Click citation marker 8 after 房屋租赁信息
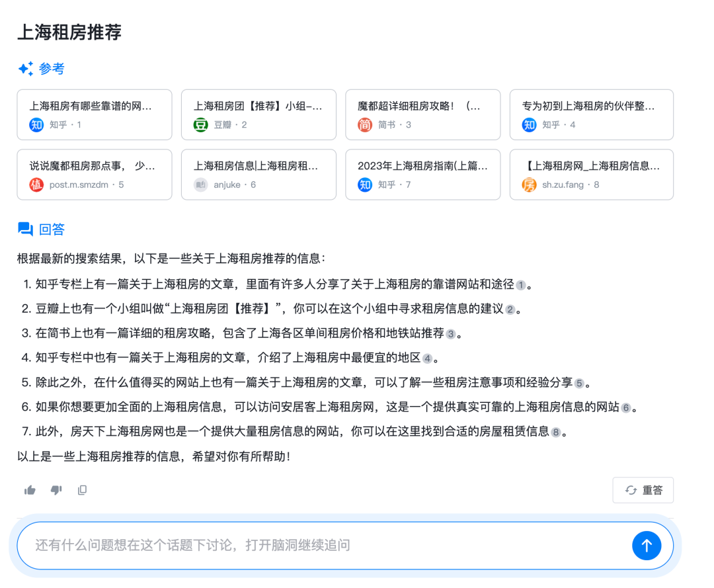 pos(556,433)
